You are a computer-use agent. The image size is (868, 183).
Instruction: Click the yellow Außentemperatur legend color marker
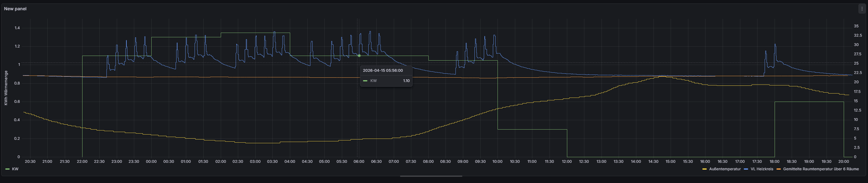click(704, 169)
